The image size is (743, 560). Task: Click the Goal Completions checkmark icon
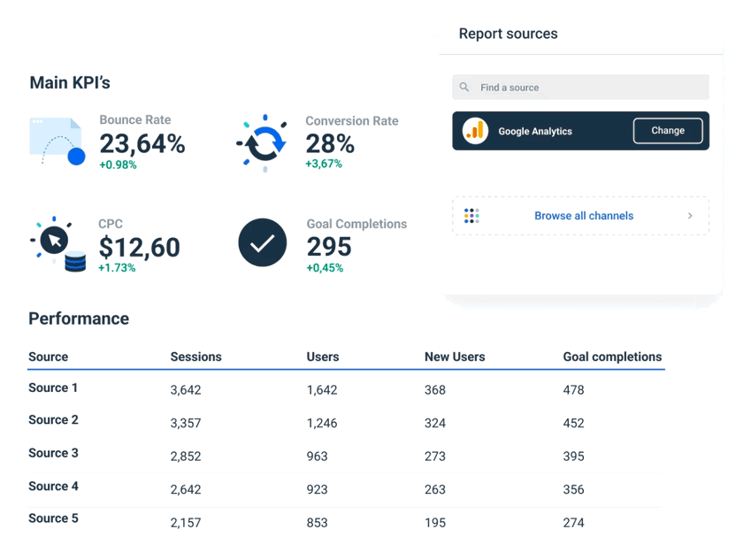coord(262,242)
